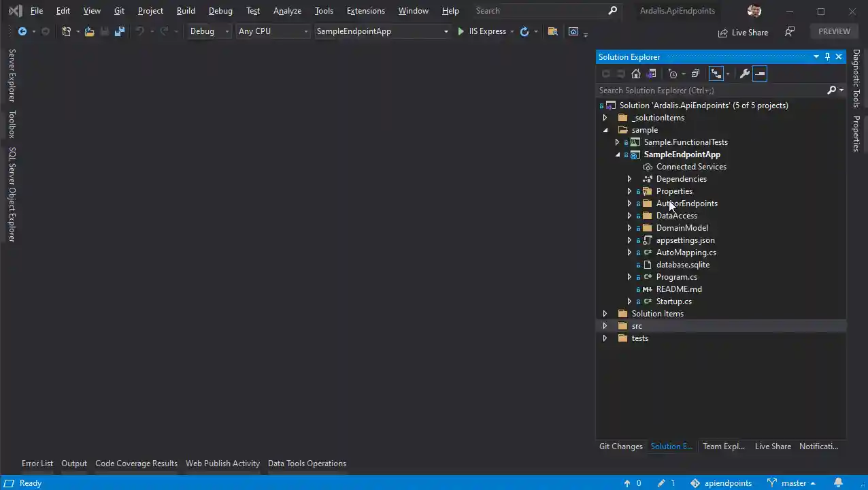868x490 pixels.
Task: Expand the tests folder arrow
Action: [x=605, y=338]
